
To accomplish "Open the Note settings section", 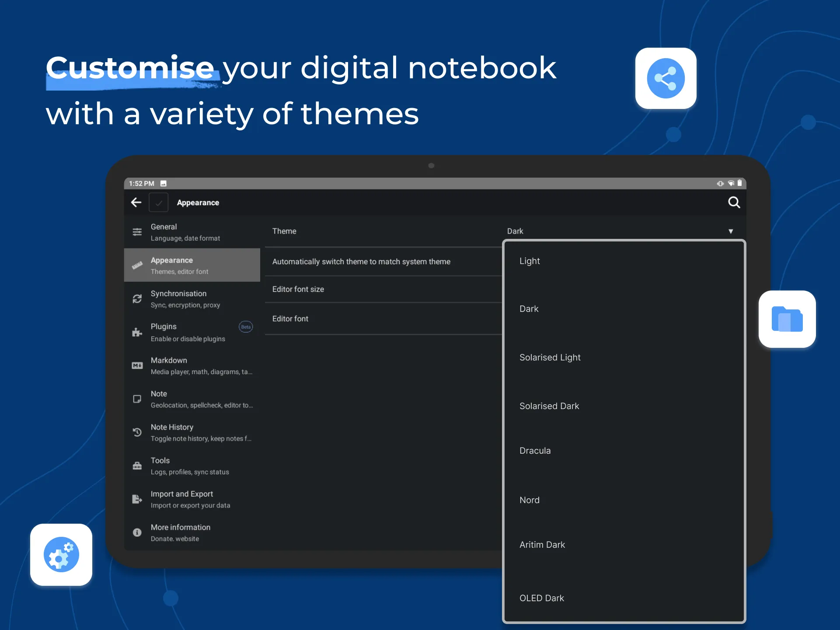I will pos(192,399).
